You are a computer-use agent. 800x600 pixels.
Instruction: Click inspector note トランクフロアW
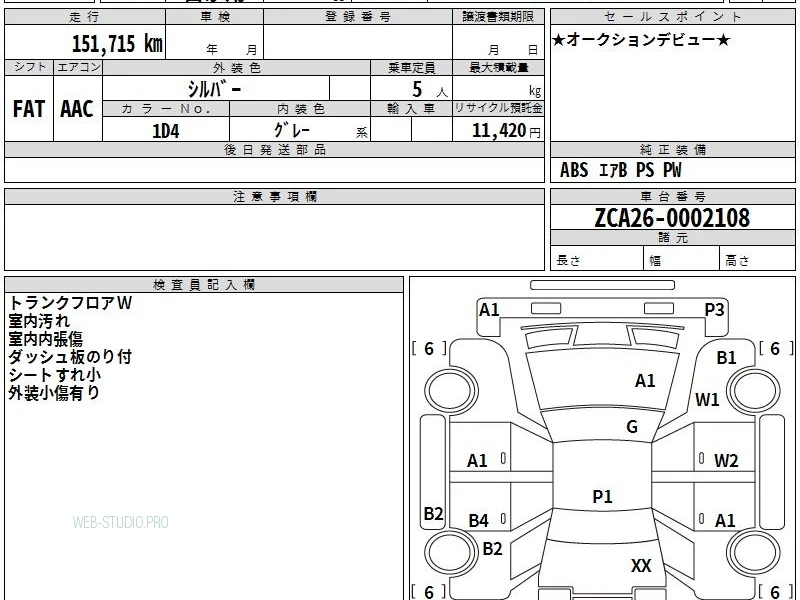coord(70,303)
